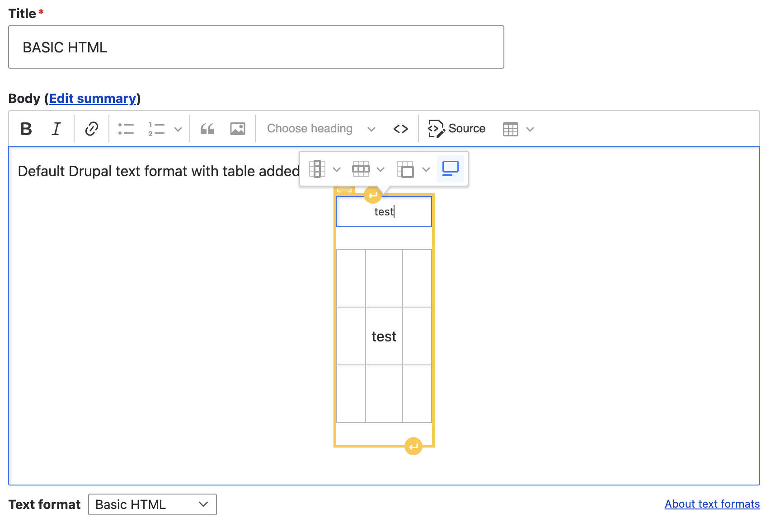Change the Text format selector from Basic HTML
Viewport: 780px width, 532px height.
(x=152, y=504)
